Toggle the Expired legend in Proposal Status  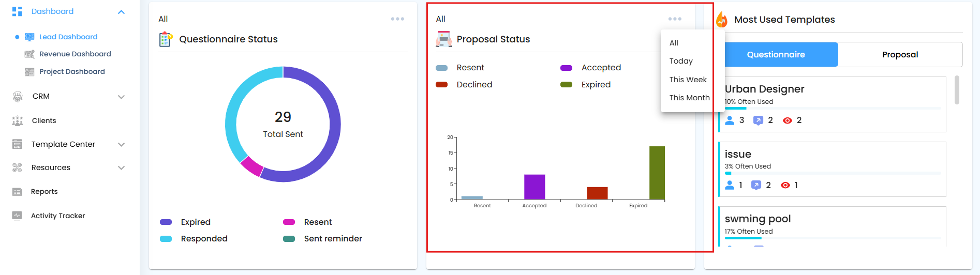(586, 85)
